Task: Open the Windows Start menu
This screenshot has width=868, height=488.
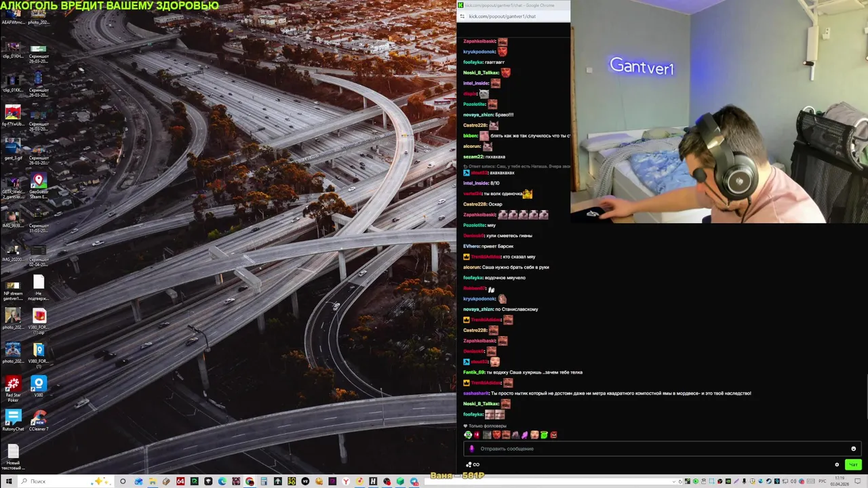Action: click(x=9, y=481)
